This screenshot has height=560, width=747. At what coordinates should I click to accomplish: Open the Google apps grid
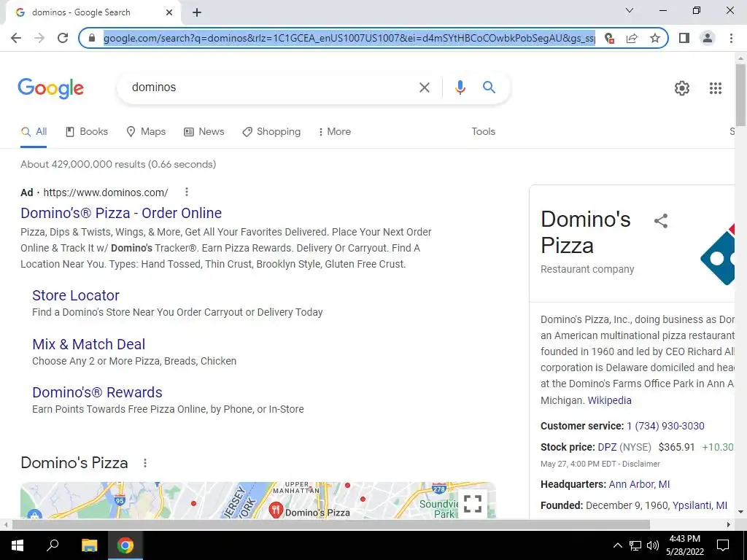coord(715,88)
